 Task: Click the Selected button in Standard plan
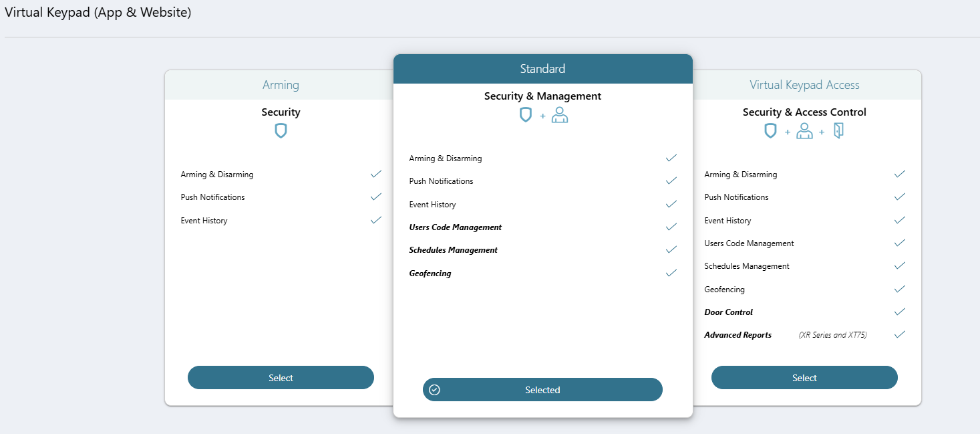[542, 390]
